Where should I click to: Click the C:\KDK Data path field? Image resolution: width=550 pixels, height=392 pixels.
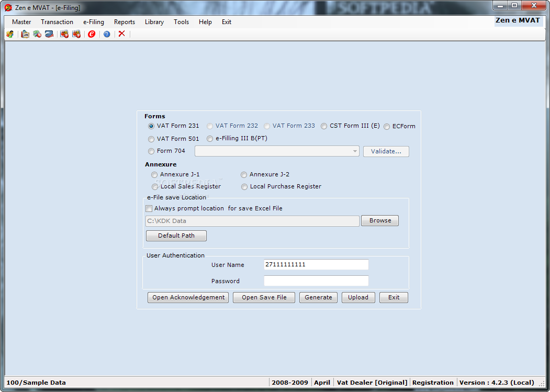coord(252,221)
